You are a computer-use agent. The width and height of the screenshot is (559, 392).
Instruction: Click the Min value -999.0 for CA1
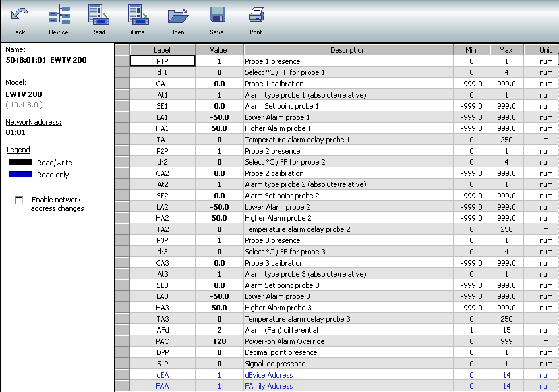471,84
